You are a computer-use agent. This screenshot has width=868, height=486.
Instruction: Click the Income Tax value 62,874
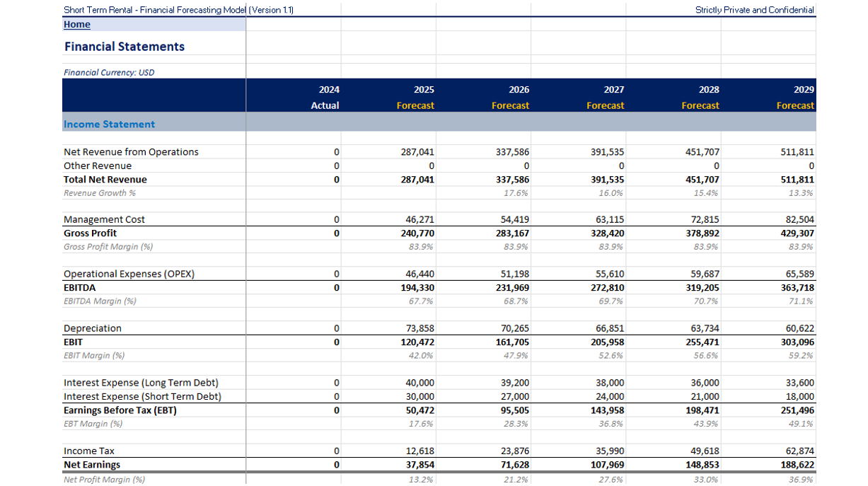tap(797, 451)
